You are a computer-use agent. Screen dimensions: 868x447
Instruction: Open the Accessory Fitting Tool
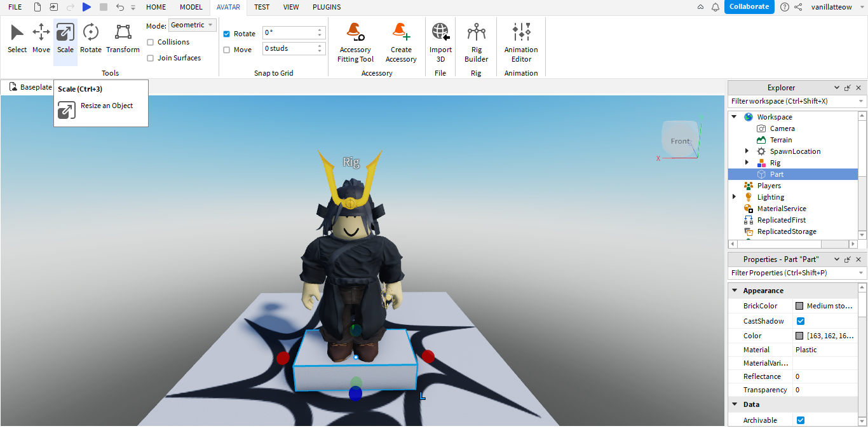point(355,42)
